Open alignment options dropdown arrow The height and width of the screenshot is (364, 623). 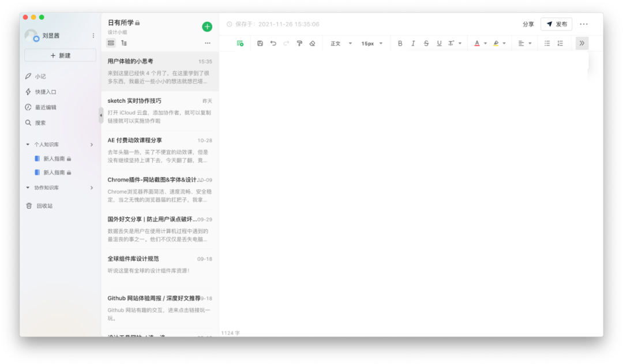(x=530, y=43)
